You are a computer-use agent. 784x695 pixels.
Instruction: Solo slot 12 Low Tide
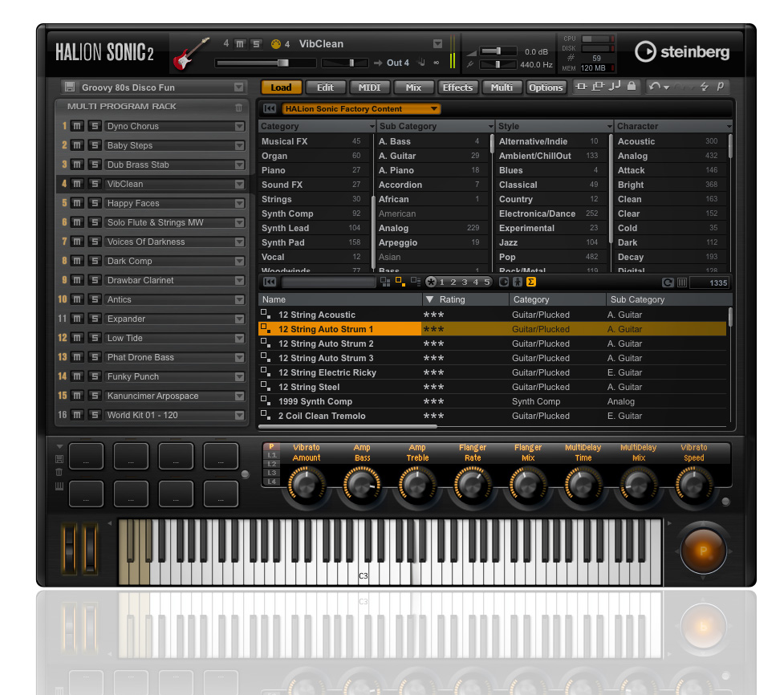click(95, 338)
